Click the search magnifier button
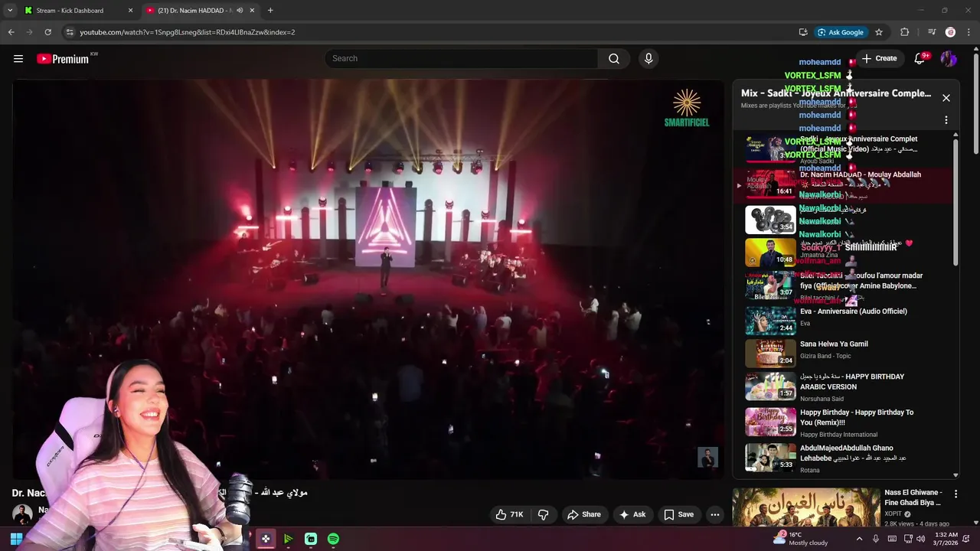 tap(614, 58)
